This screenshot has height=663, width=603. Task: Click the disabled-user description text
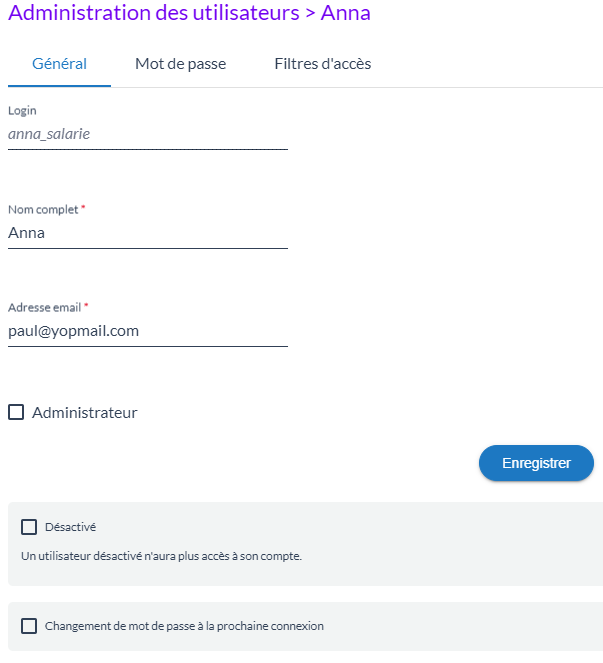pos(161,556)
